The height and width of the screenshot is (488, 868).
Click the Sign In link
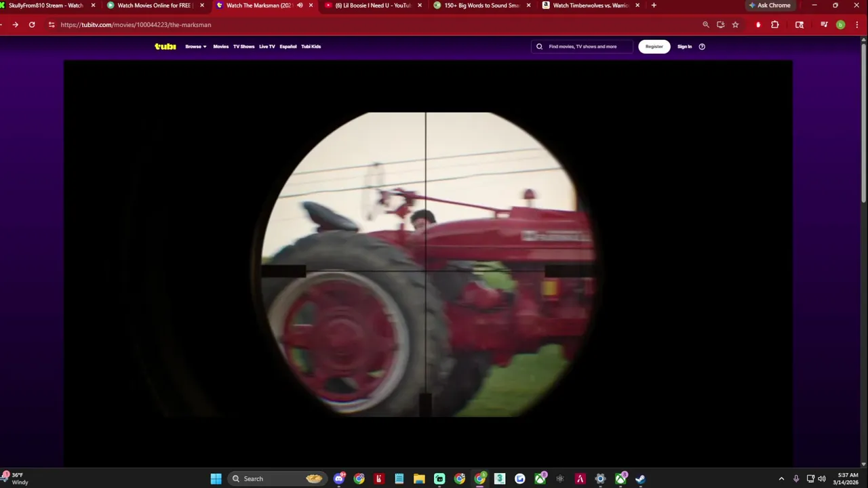(x=685, y=47)
